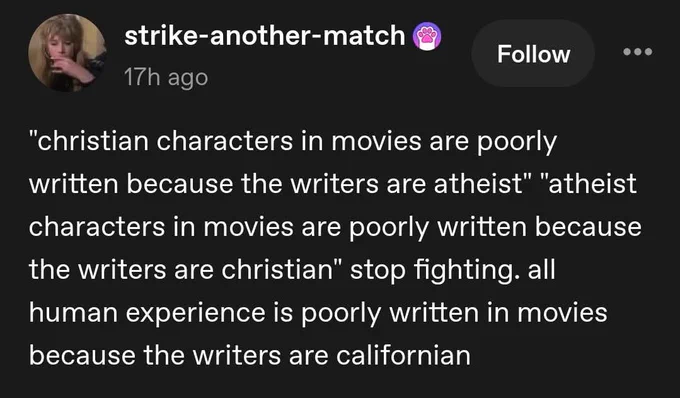Image resolution: width=680 pixels, height=398 pixels.
Task: Click the word "because" ending the third line
Action: [588, 227]
